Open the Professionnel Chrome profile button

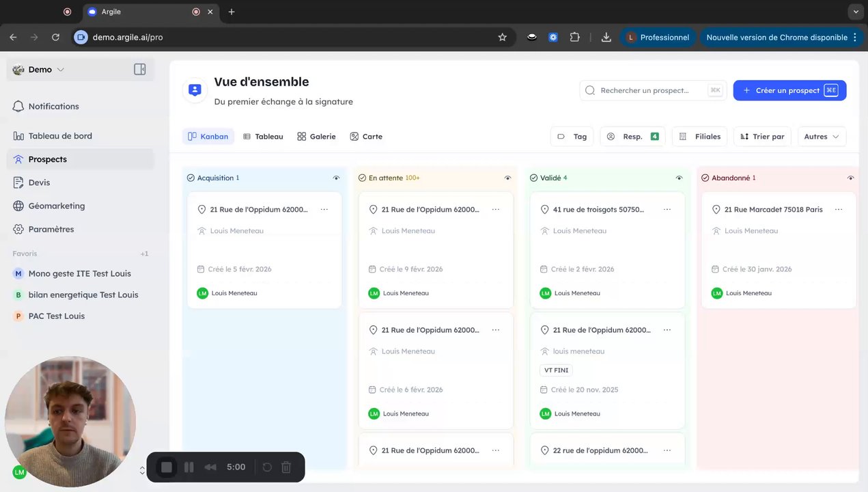[x=658, y=38]
